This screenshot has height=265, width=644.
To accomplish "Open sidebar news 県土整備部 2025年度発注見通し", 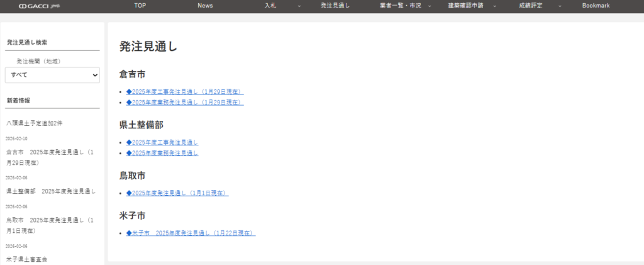I will [x=51, y=191].
